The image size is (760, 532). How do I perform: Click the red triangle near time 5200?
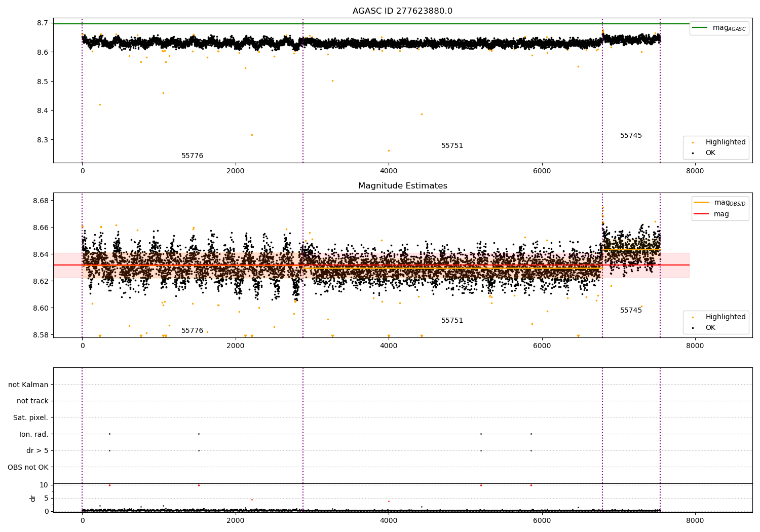[x=481, y=485]
